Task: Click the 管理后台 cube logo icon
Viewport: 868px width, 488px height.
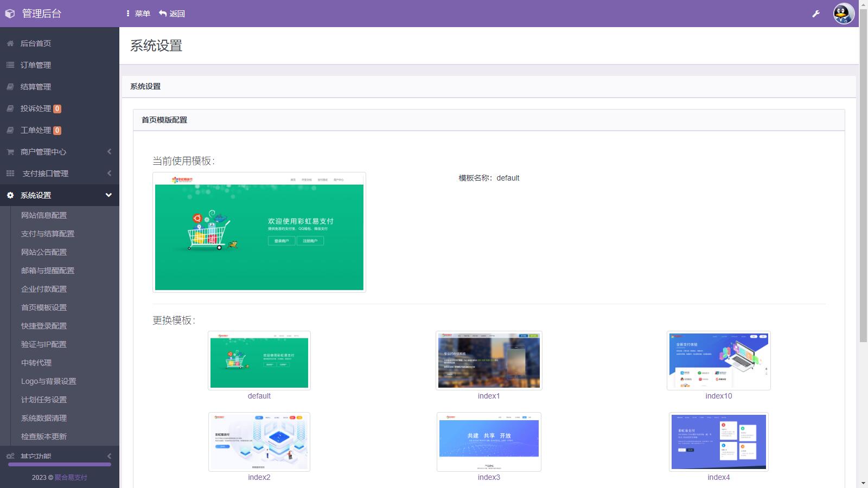Action: pos(10,13)
